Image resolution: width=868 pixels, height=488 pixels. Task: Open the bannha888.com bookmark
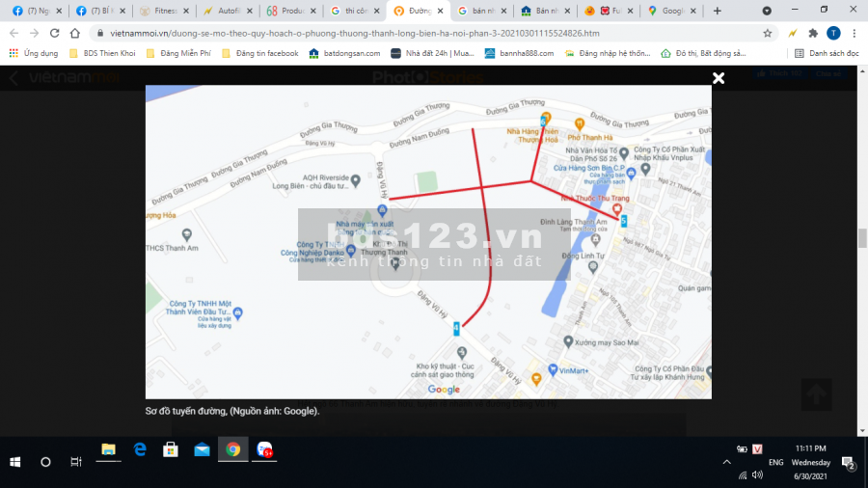[x=519, y=53]
